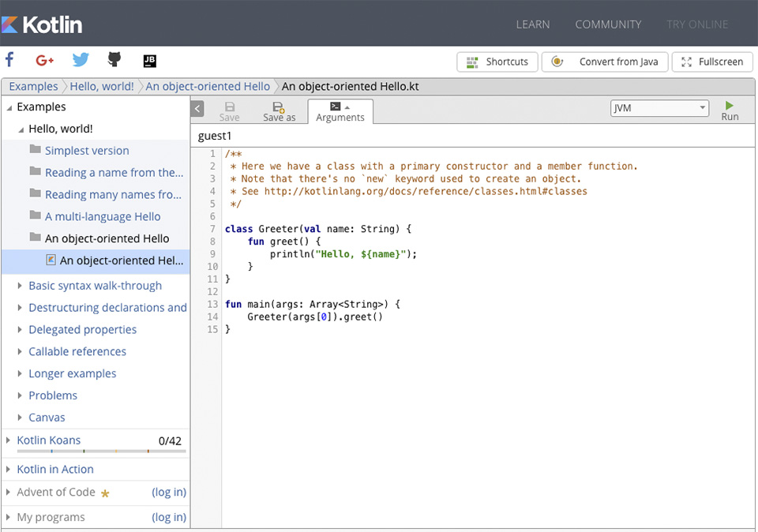Click the arguments input field containing guest1

point(472,136)
